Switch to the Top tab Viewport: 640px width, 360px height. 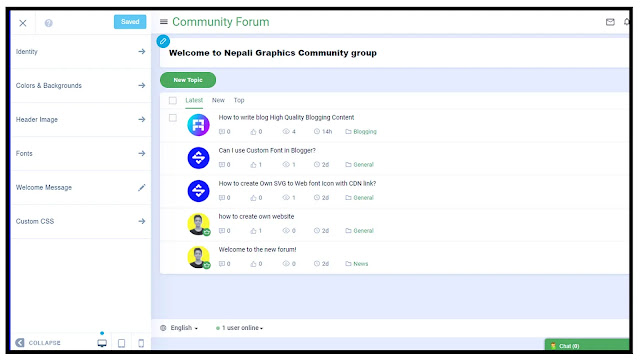pos(239,100)
